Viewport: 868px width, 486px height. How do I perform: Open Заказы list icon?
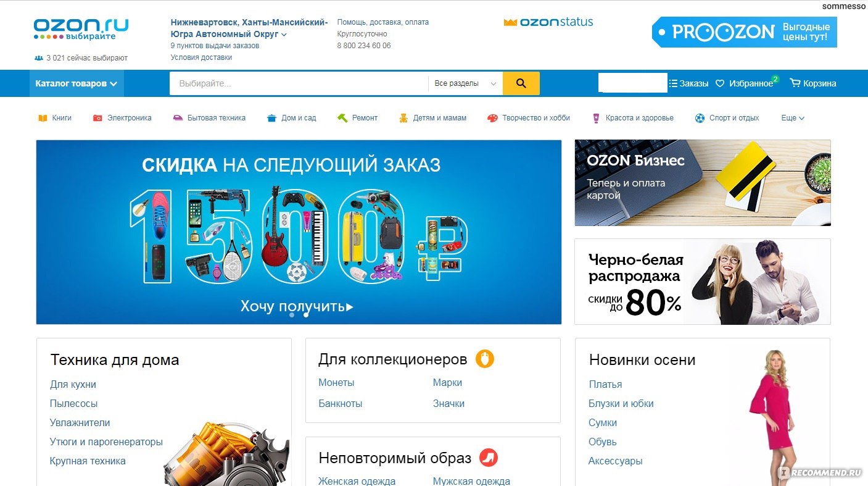(x=673, y=83)
